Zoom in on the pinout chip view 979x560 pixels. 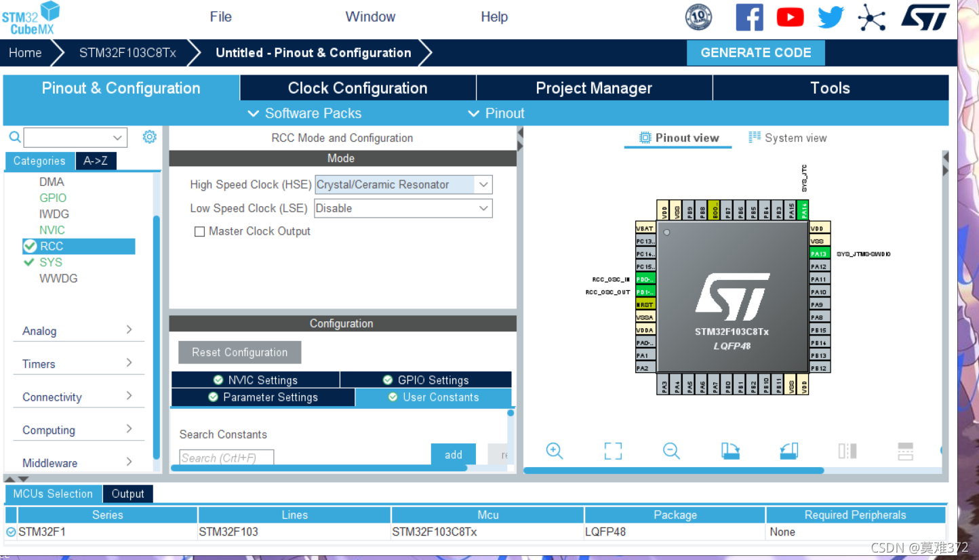pyautogui.click(x=555, y=451)
